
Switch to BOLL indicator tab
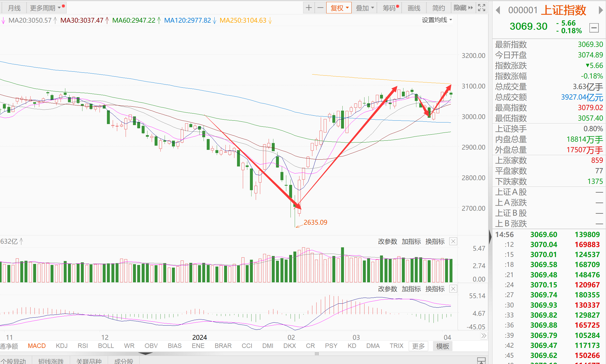tap(106, 346)
